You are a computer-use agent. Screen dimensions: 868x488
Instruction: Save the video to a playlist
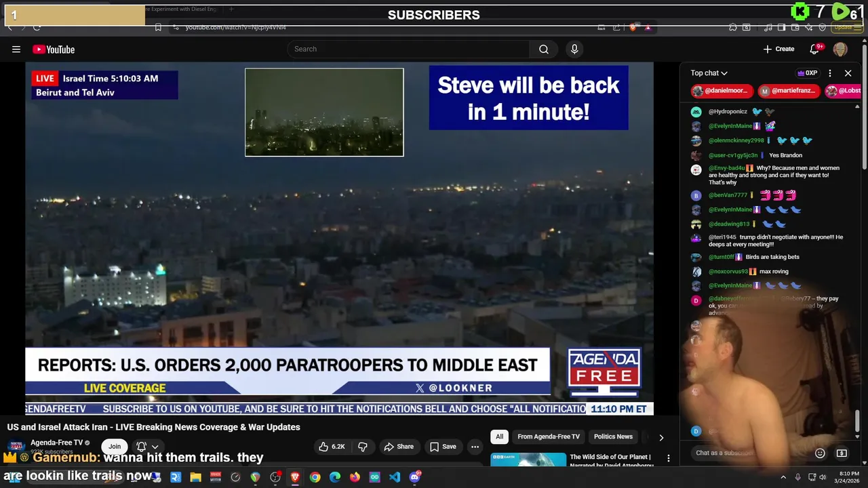tap(443, 447)
